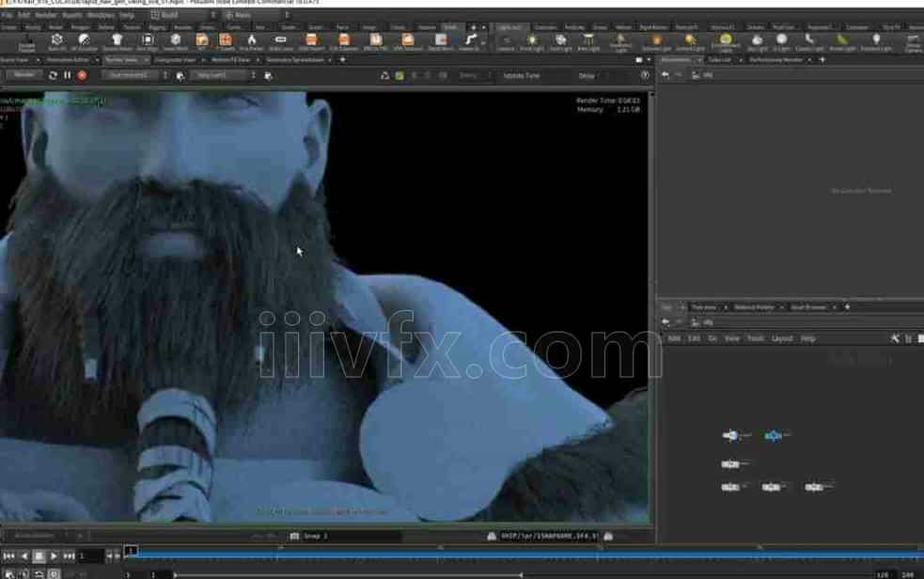Click the Play forward button
The height and width of the screenshot is (579, 924).
point(54,556)
